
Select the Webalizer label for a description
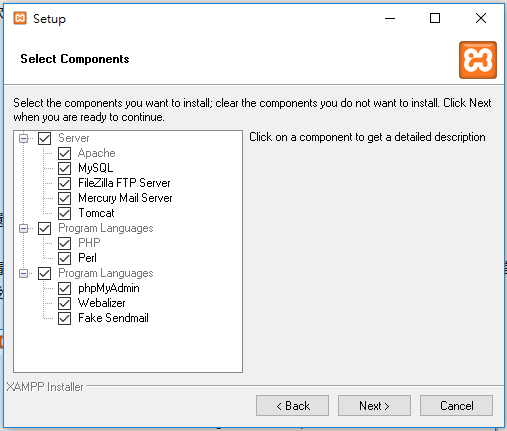coord(102,303)
